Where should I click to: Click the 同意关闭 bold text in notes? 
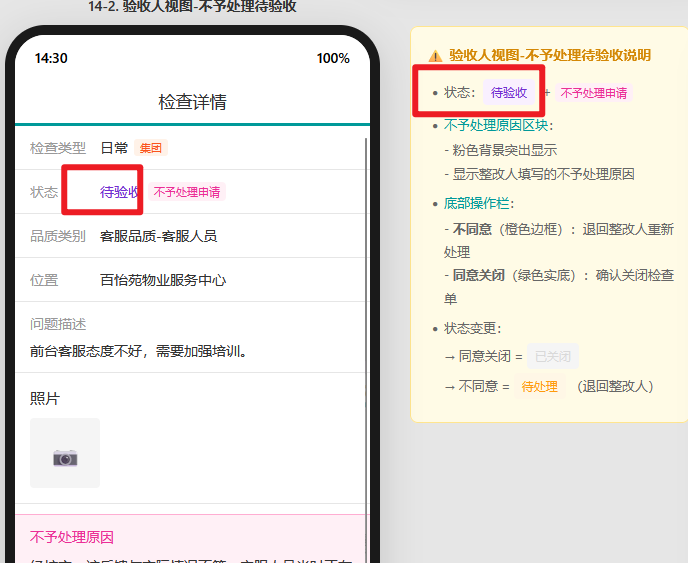[x=479, y=275]
